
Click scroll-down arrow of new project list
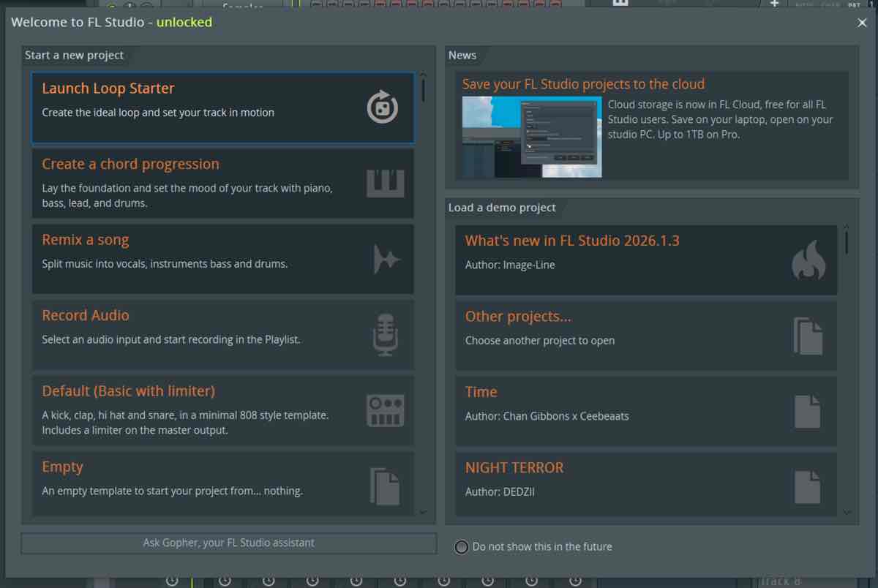(423, 513)
